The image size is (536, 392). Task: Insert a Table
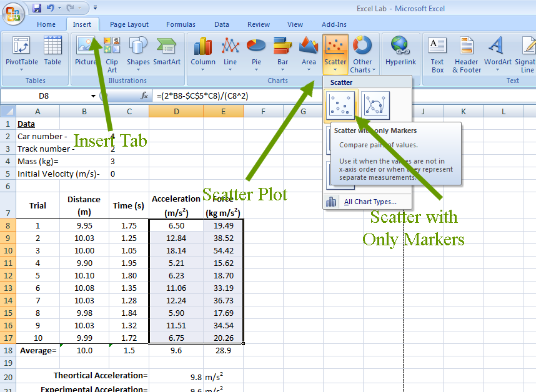coord(52,51)
